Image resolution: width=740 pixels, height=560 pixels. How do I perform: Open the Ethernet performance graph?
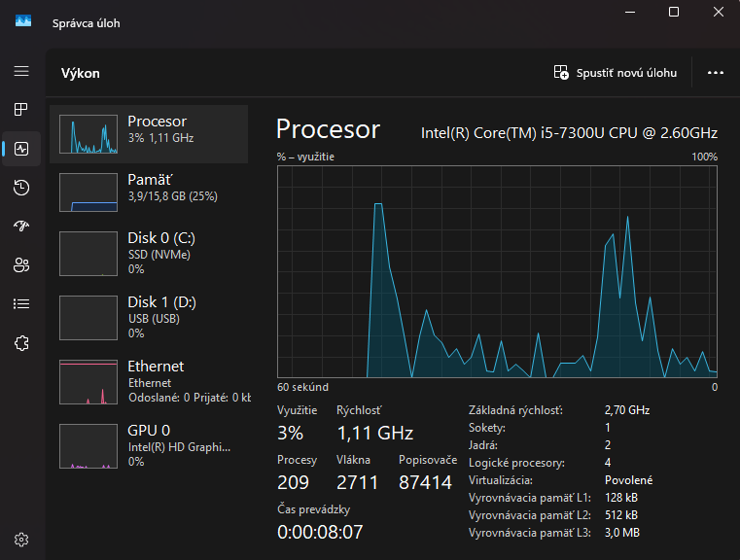(149, 381)
